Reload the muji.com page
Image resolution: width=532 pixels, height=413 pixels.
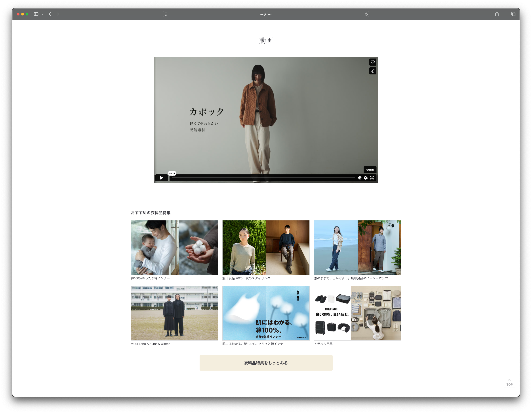(366, 14)
